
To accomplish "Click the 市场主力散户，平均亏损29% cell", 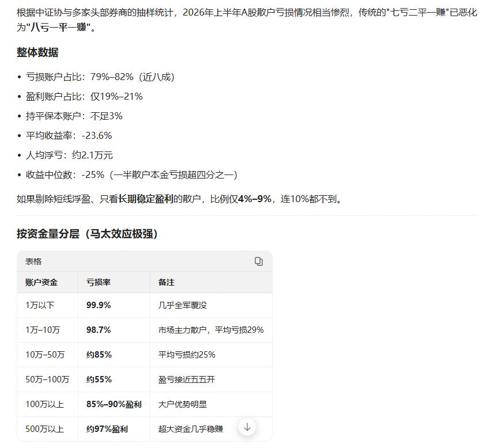I will click(x=211, y=330).
